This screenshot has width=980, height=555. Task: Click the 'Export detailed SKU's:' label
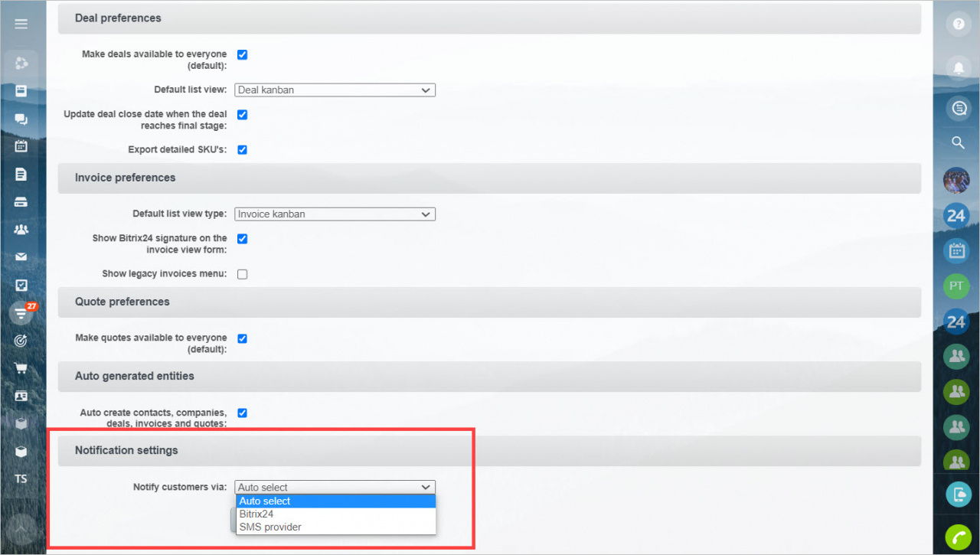(177, 149)
